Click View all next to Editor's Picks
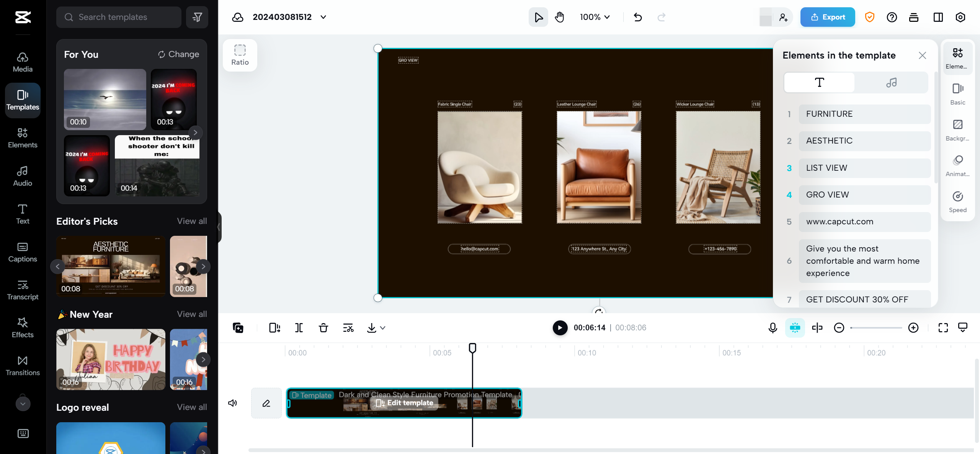Viewport: 980px width, 454px height. 191,221
